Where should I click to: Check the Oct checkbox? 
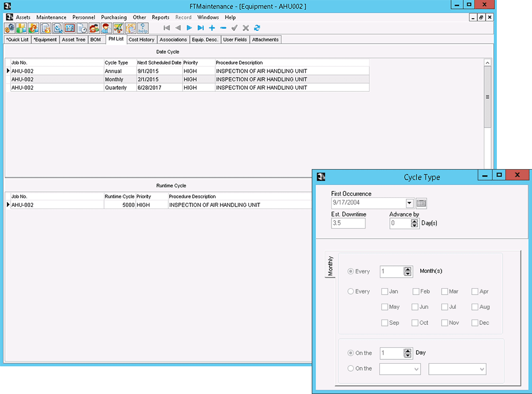click(x=414, y=323)
